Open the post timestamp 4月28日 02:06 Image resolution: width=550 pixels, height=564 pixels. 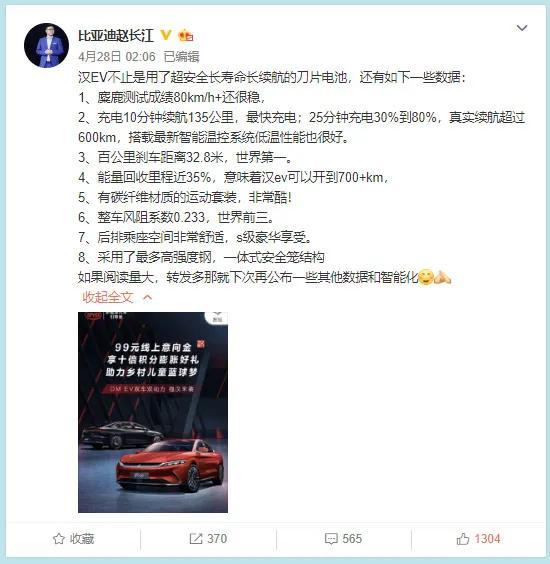[117, 56]
